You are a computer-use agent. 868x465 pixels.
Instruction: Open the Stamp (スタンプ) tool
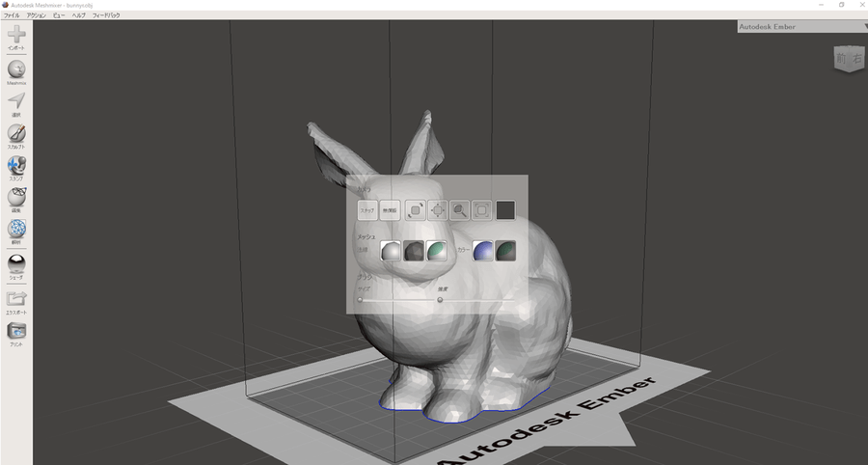(16, 165)
